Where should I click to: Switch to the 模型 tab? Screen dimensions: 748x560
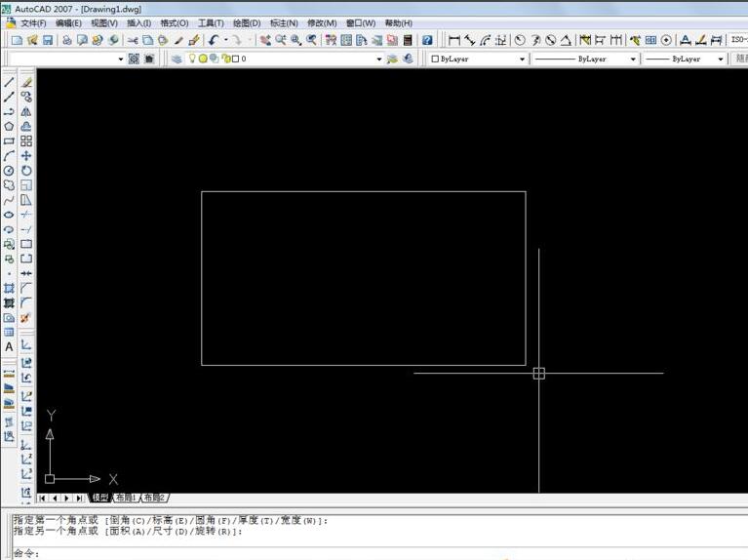(x=100, y=498)
